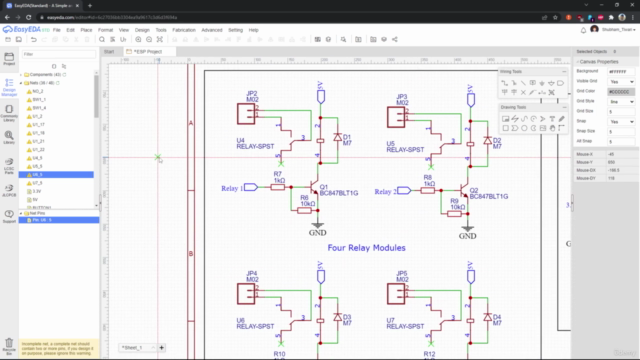Click the Grid Color field #CCCCCC
This screenshot has height=360, width=640.
tap(621, 92)
